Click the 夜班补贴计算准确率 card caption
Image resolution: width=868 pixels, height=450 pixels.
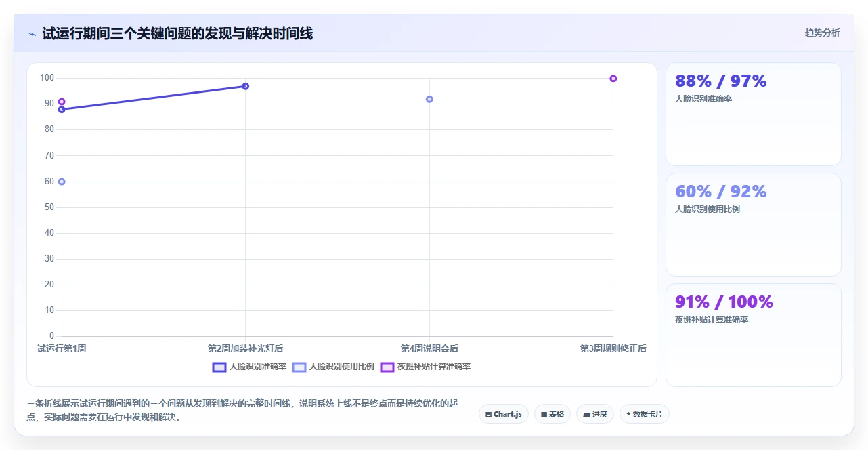[712, 320]
